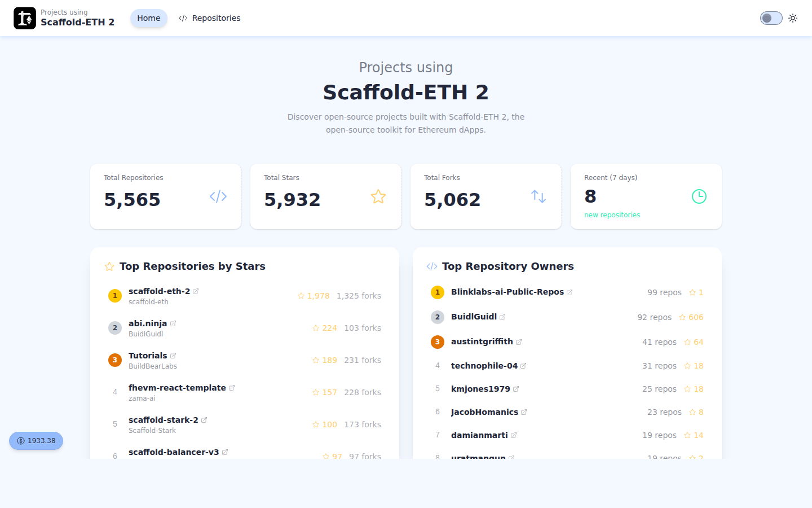Click the star icon in Total Stars card
This screenshot has height=508, width=812.
[x=378, y=196]
